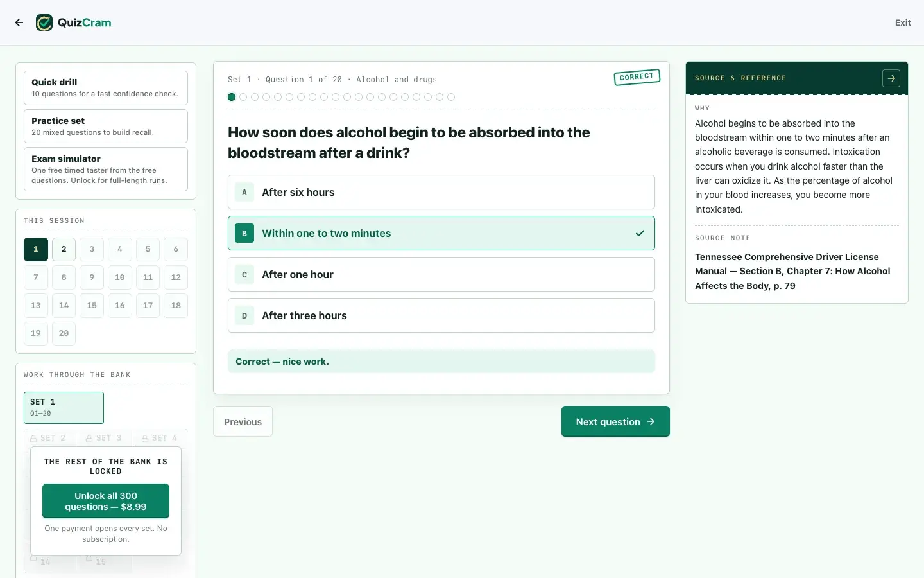Select answer After one hour
The image size is (924, 578).
[441, 274]
